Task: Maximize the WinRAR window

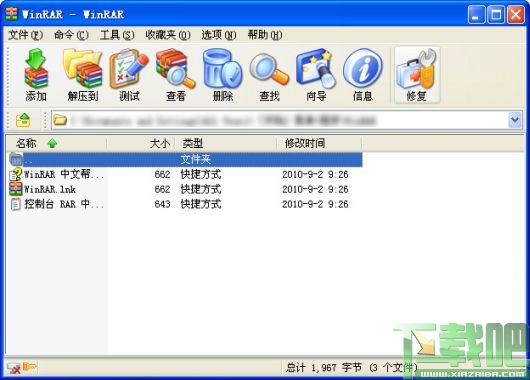Action: coord(496,15)
